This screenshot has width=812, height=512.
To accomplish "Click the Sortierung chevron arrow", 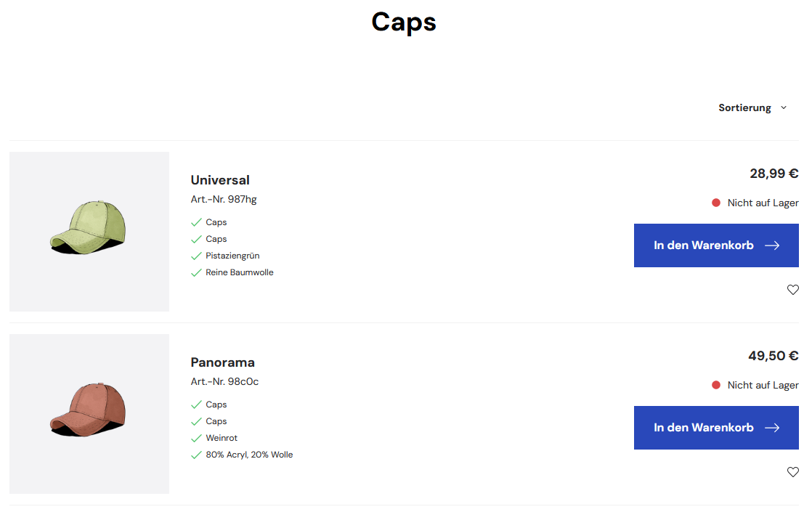I will pos(784,107).
